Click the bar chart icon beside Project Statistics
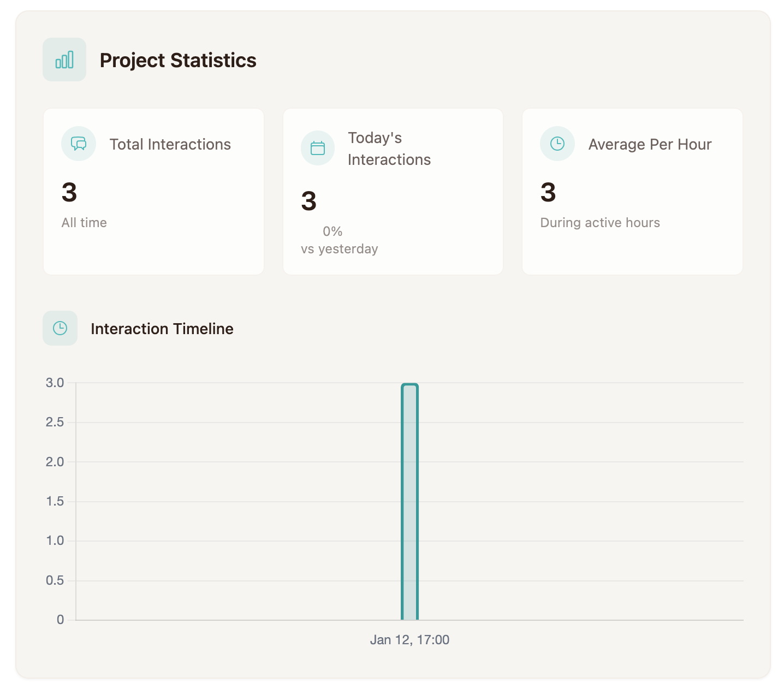 pos(64,60)
